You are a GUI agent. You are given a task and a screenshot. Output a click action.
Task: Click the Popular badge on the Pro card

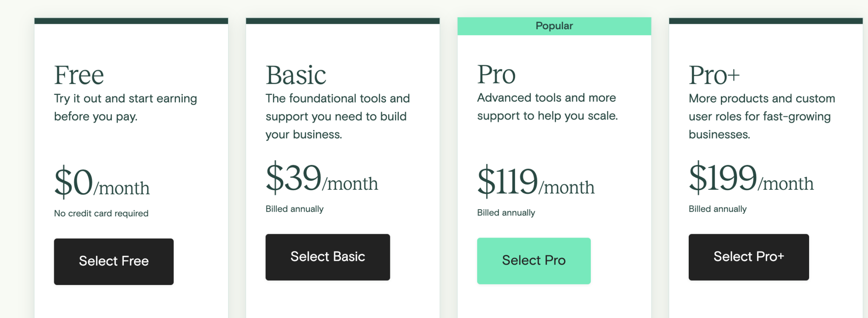[554, 26]
